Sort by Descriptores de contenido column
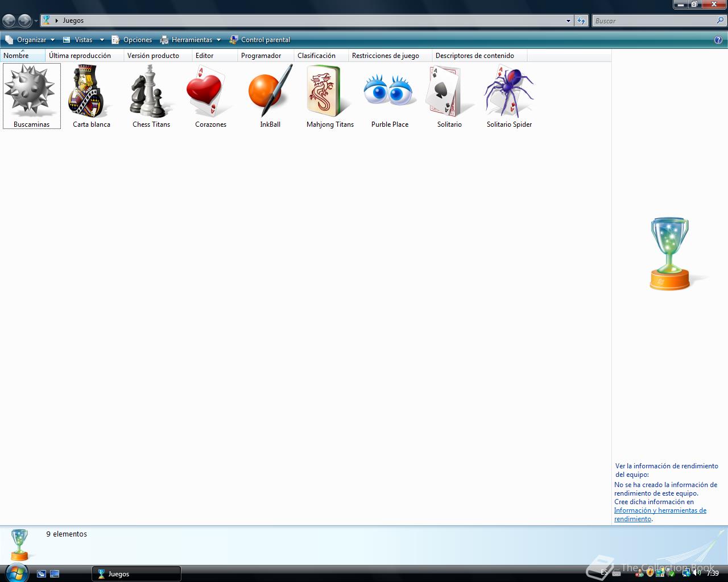728x582 pixels. pyautogui.click(x=479, y=56)
